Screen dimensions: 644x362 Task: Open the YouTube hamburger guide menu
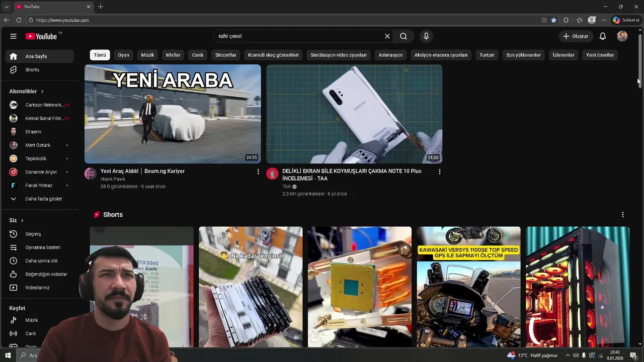point(14,36)
